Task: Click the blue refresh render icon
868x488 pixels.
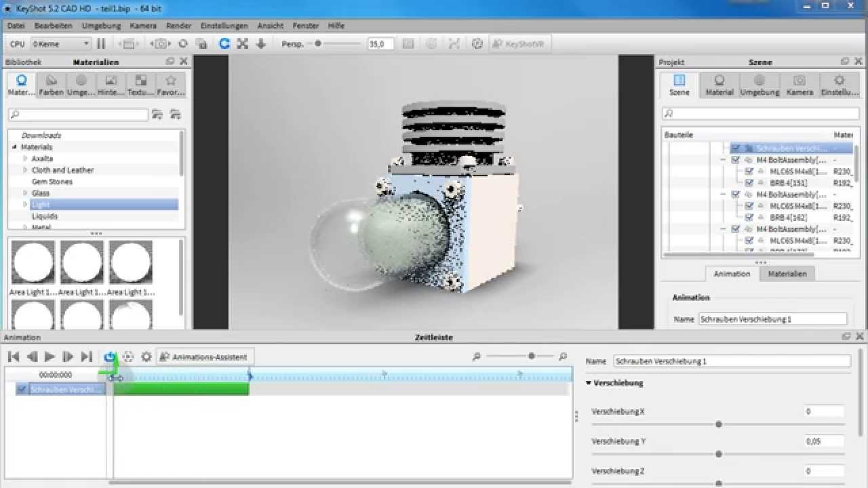Action: 224,44
